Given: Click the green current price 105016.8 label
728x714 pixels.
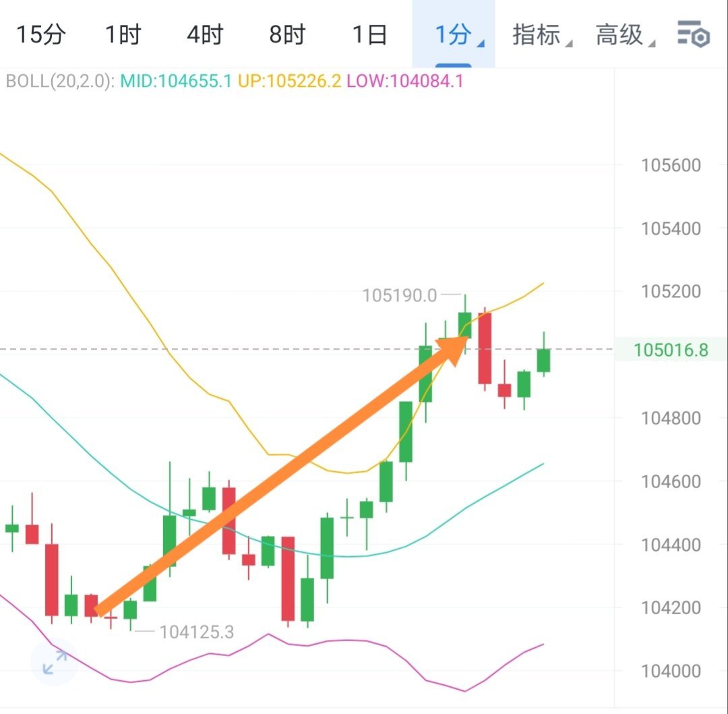Looking at the screenshot, I should [671, 350].
